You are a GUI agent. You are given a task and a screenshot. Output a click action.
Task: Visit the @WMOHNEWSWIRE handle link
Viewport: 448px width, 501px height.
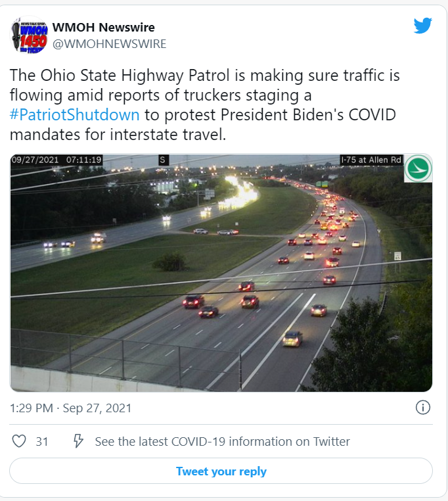[109, 44]
